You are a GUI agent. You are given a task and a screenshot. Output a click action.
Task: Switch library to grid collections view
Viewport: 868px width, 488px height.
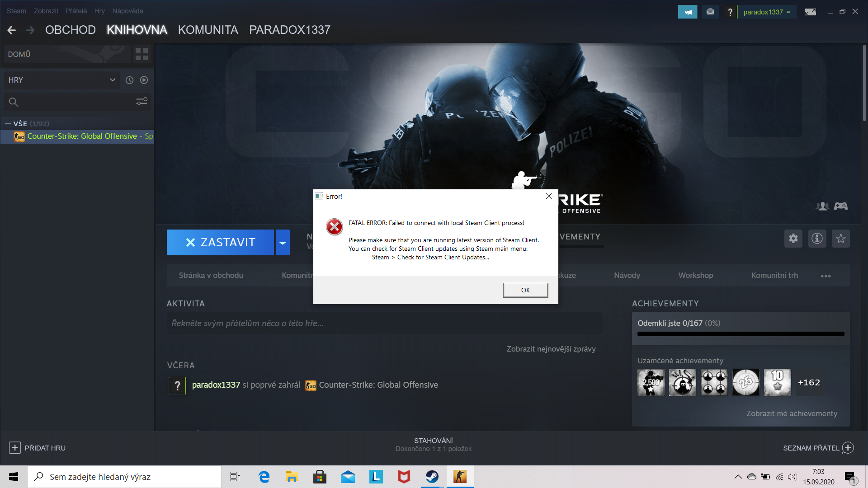pyautogui.click(x=142, y=54)
